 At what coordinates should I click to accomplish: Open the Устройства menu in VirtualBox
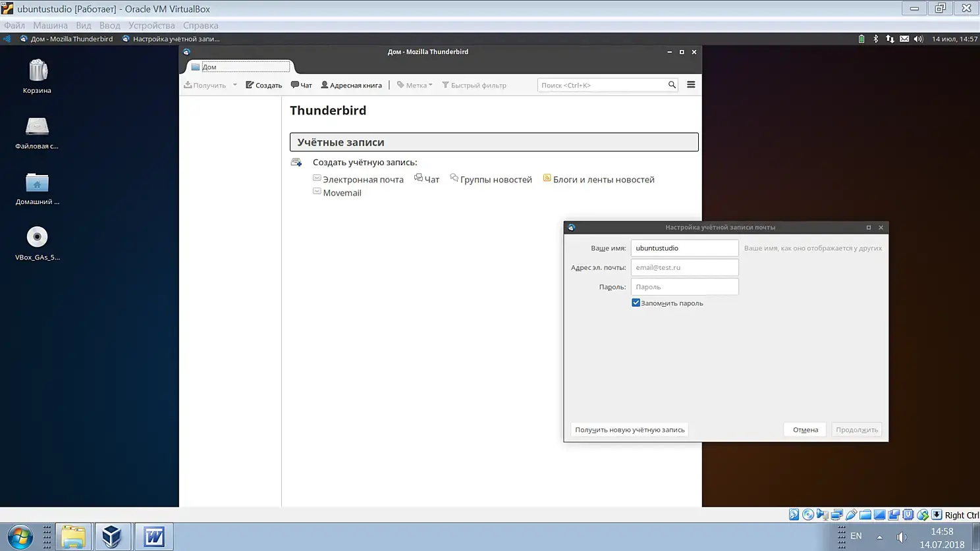pyautogui.click(x=151, y=26)
